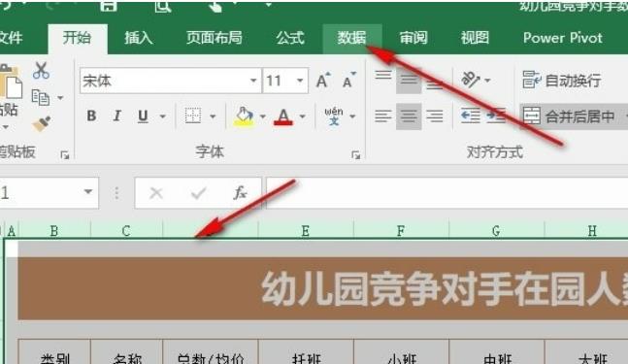
Task: Open phonetic guide dropdown arrow
Action: coord(352,116)
